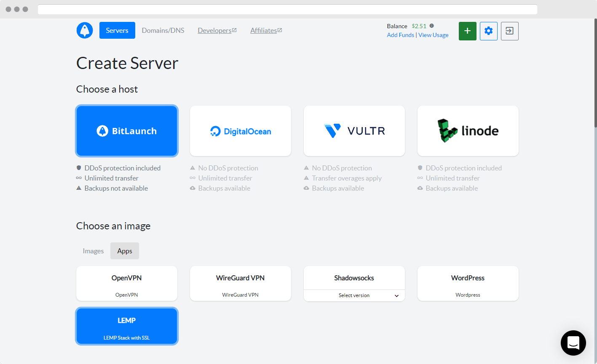This screenshot has height=364, width=597.
Task: Choose the VULTR host card
Action: coord(354,131)
